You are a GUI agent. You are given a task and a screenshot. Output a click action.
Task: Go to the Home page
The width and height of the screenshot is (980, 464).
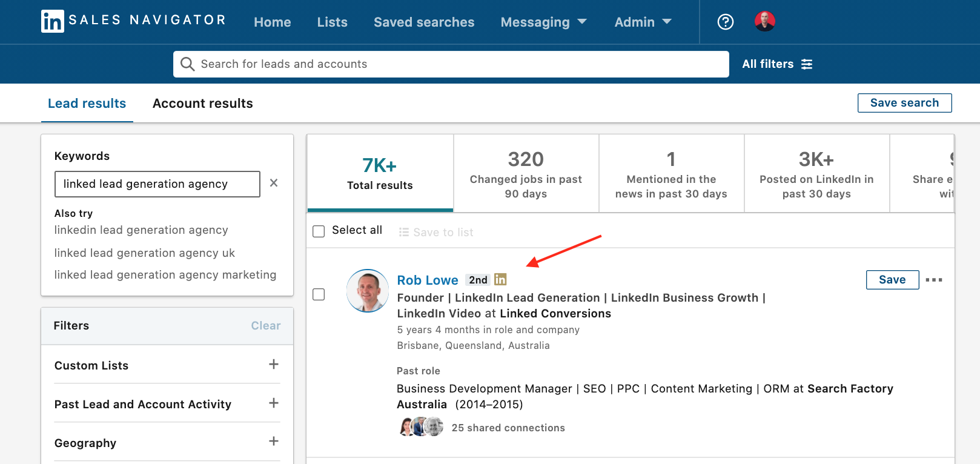(273, 22)
